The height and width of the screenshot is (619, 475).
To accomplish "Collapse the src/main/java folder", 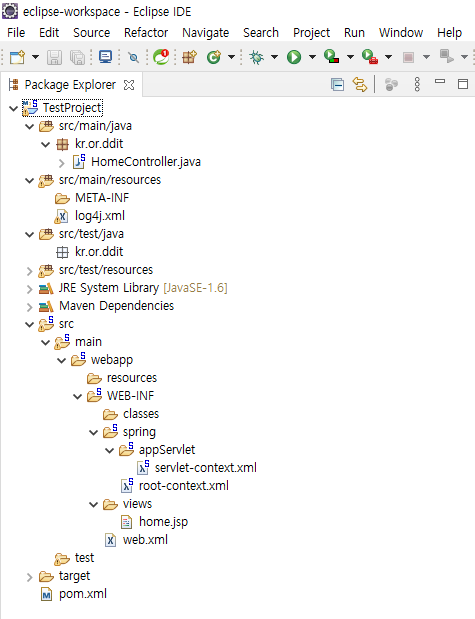I will pos(30,126).
